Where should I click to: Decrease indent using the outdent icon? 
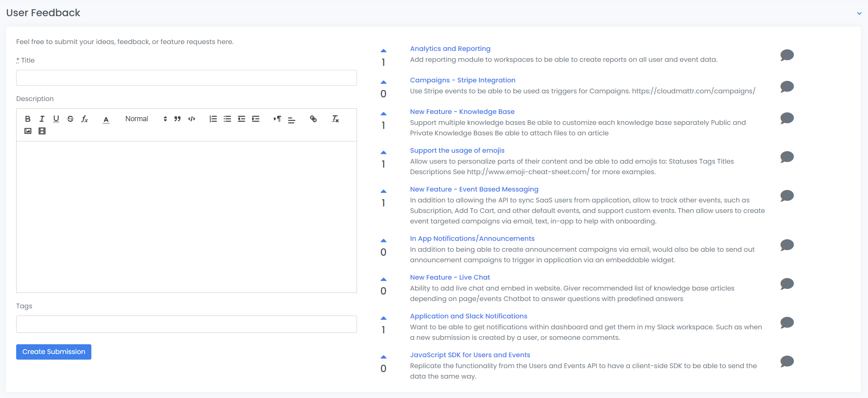pos(241,119)
